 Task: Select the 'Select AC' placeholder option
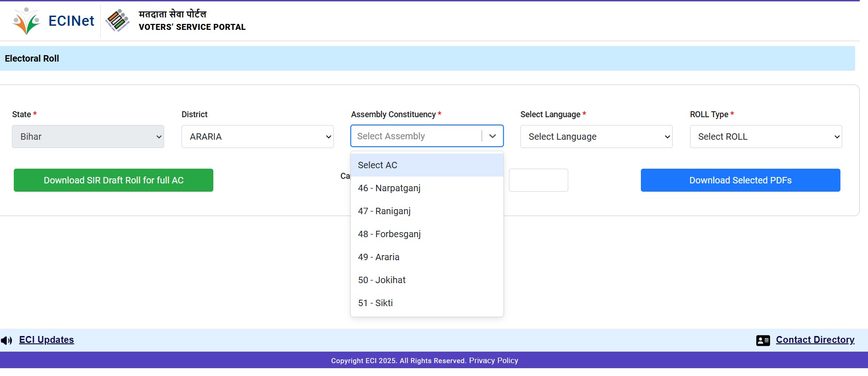point(377,165)
